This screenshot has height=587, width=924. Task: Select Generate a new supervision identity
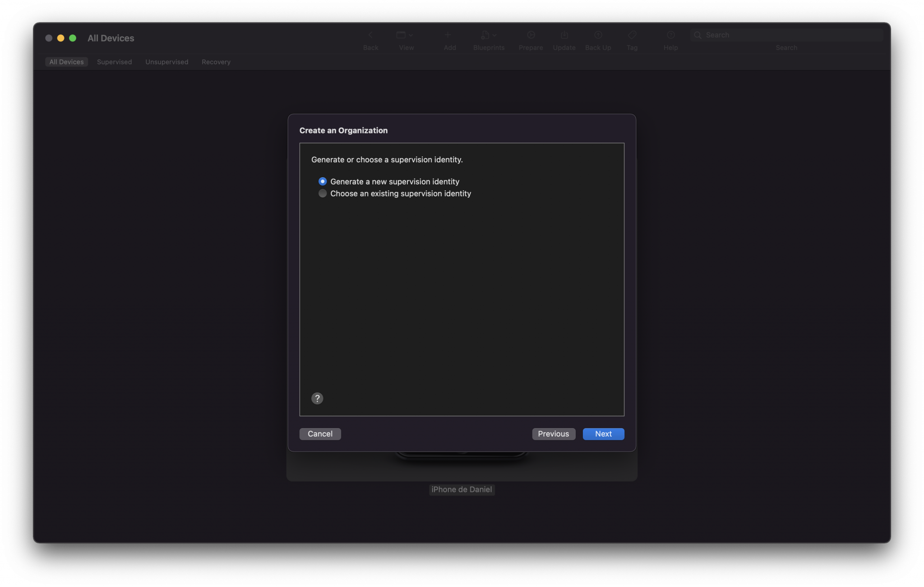pyautogui.click(x=322, y=181)
